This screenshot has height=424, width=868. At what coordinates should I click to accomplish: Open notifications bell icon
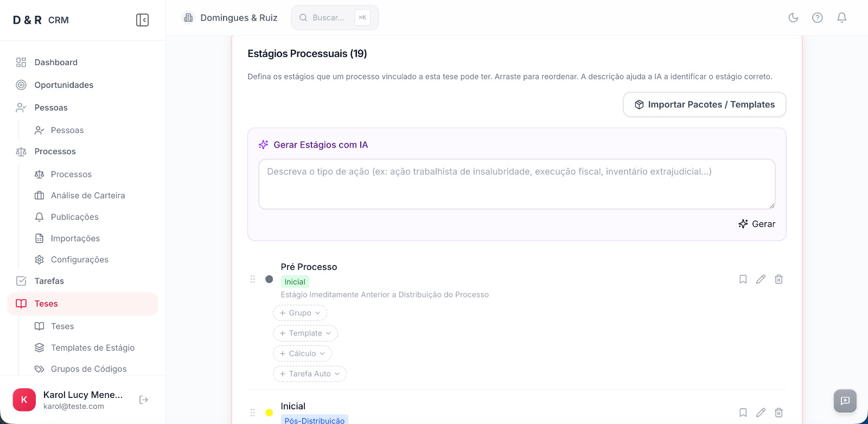click(x=842, y=17)
